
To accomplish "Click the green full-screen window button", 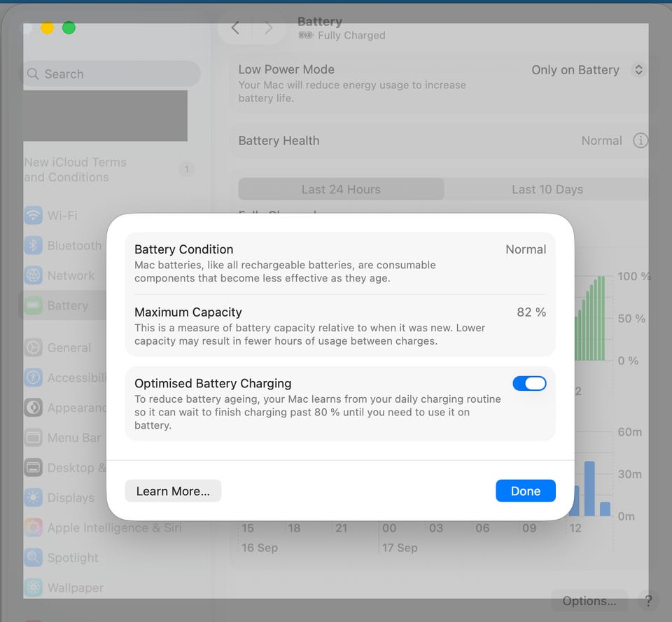I will point(69,28).
